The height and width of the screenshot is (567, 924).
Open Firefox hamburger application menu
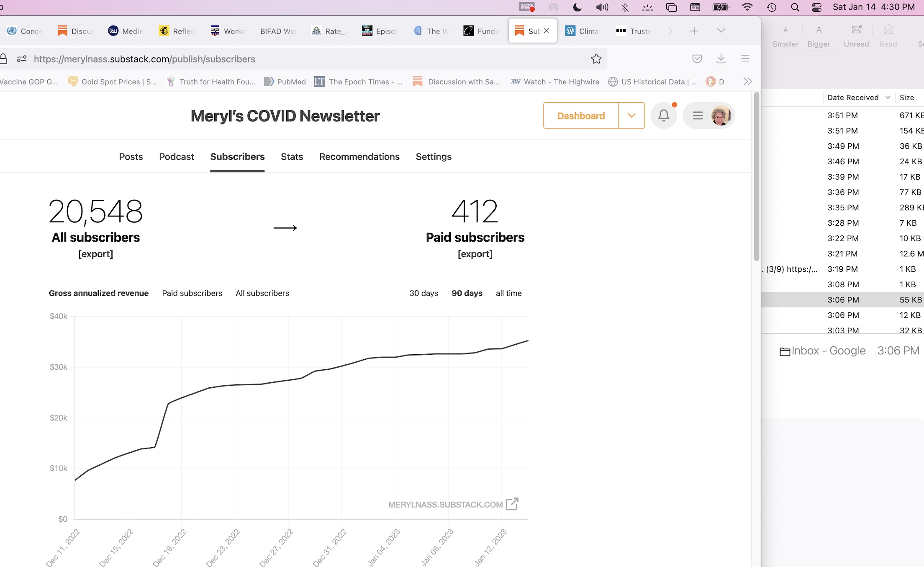tap(745, 59)
